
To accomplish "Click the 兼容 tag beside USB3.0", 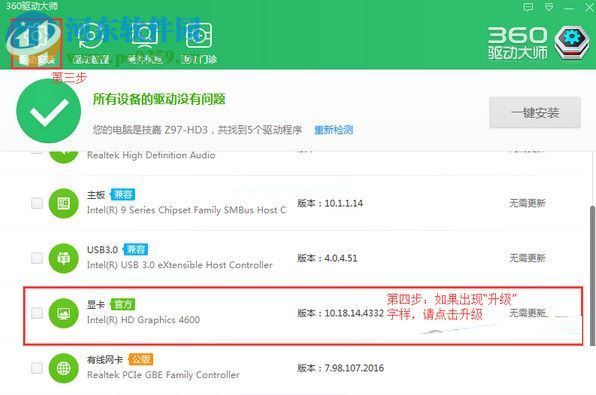I will (135, 249).
